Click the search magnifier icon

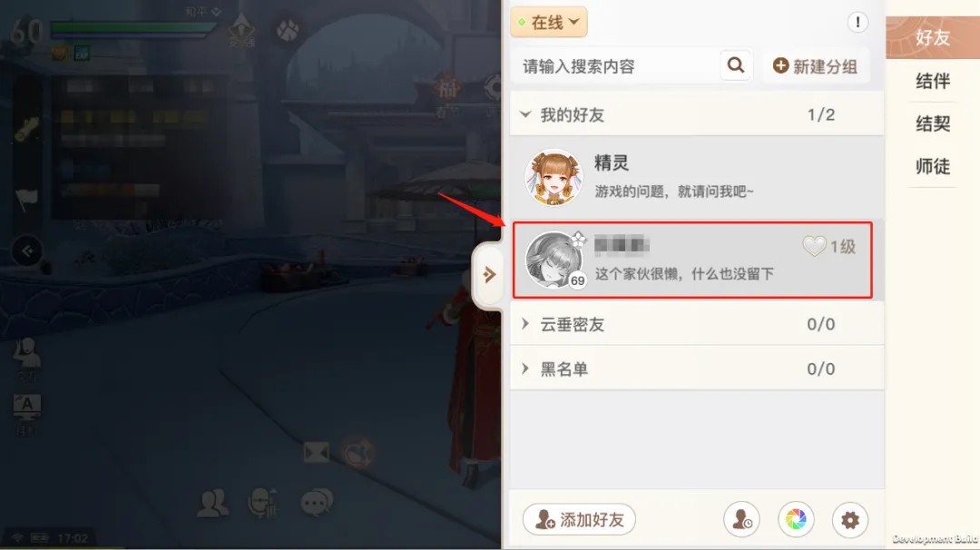click(x=736, y=65)
